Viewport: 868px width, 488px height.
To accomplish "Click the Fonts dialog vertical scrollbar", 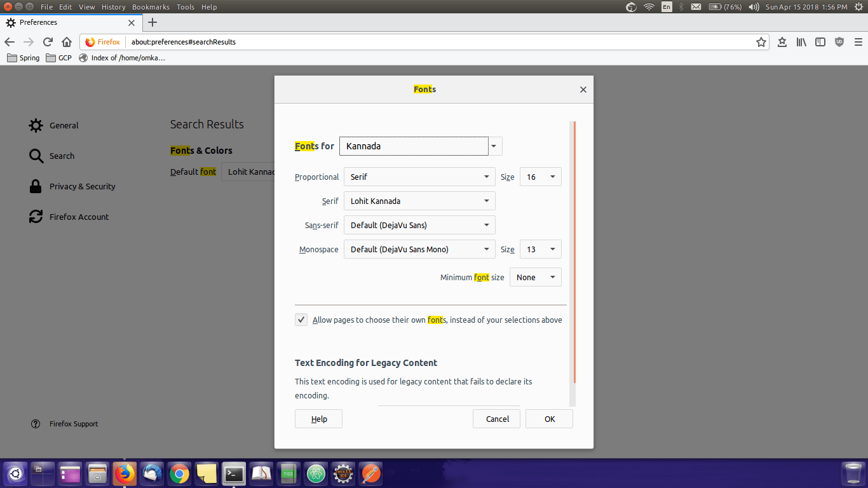I will point(573,252).
